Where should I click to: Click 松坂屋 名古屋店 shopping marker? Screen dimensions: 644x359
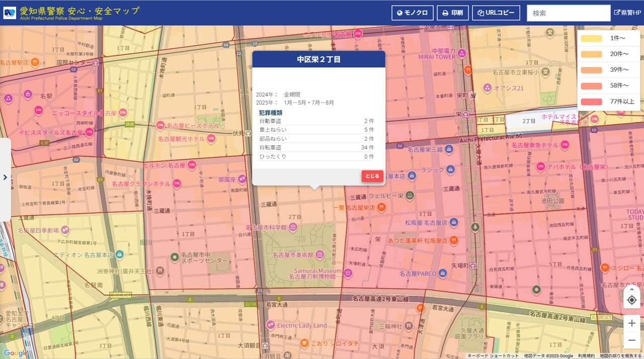click(453, 222)
